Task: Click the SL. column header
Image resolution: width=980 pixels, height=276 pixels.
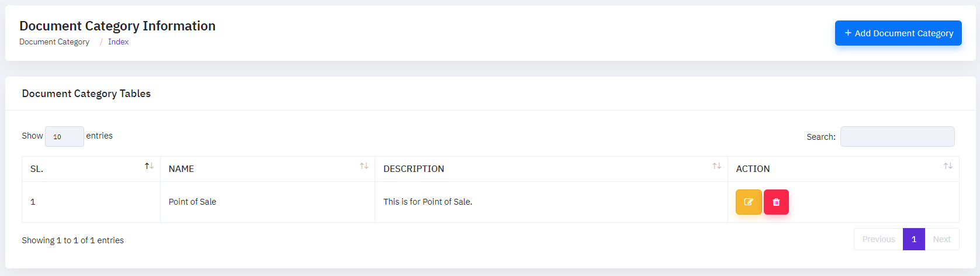Action: click(x=37, y=169)
